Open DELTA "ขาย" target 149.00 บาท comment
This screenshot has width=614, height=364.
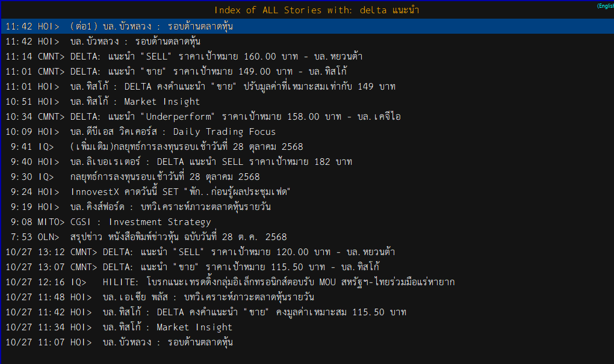pos(208,72)
